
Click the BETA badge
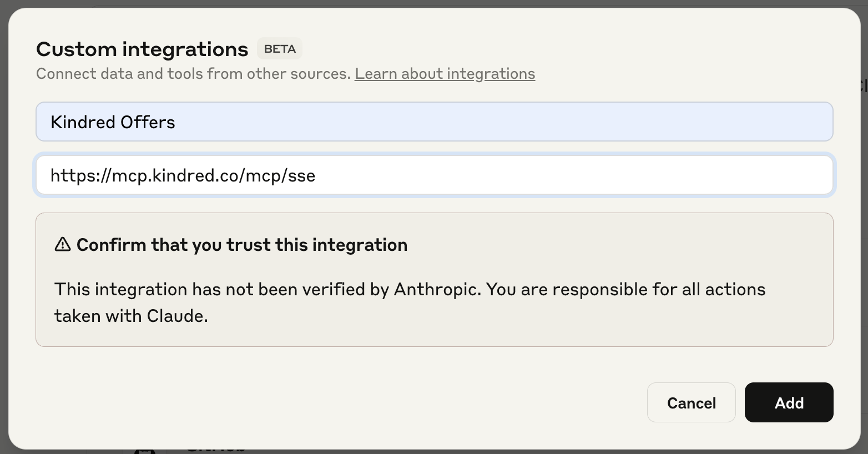click(x=280, y=49)
